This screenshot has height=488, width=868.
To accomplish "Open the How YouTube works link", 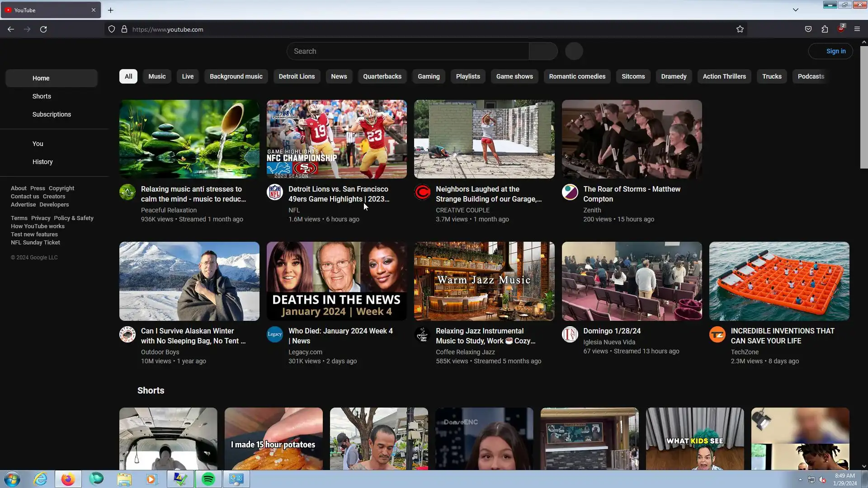I will tap(38, 226).
